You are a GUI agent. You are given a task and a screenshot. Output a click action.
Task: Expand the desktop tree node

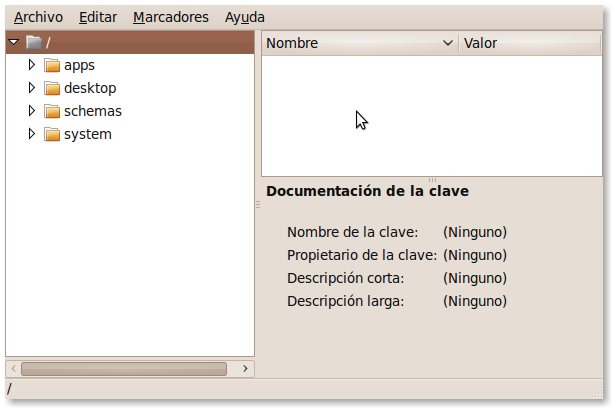click(32, 88)
